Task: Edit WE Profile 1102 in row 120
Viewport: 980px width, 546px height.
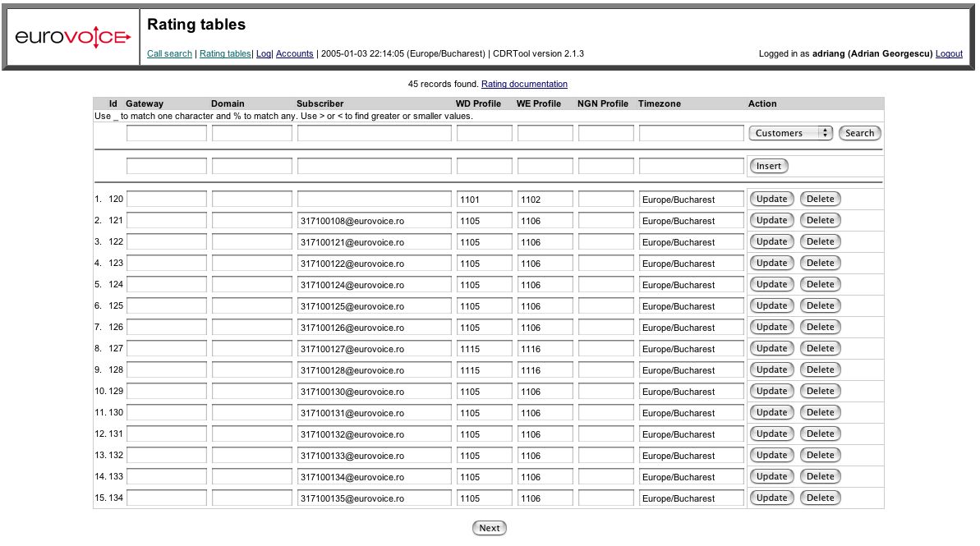Action: point(545,200)
